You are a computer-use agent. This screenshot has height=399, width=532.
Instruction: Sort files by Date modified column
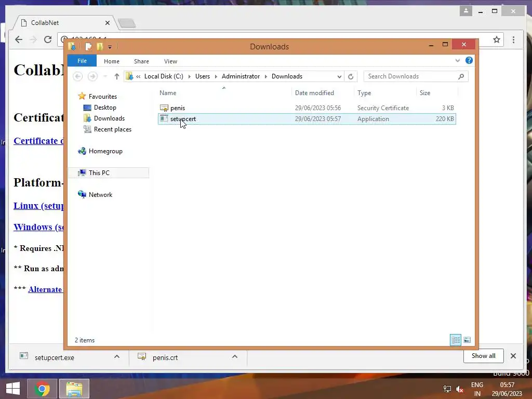(x=314, y=93)
